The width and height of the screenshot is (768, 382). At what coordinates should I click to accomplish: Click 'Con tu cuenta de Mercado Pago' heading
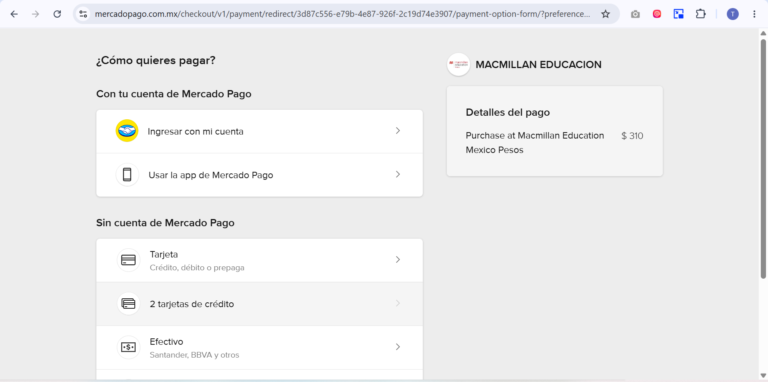(174, 94)
